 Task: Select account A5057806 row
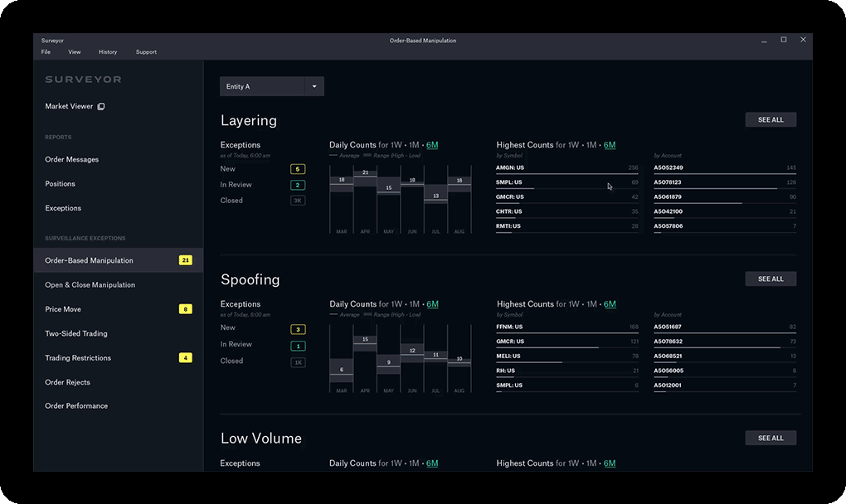[x=725, y=227]
